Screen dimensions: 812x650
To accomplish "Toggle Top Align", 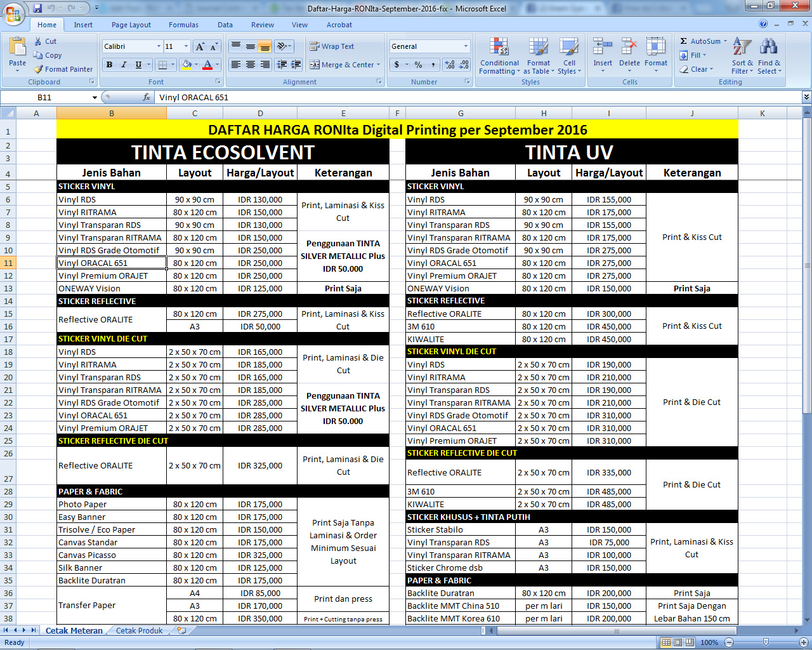I will tap(236, 46).
